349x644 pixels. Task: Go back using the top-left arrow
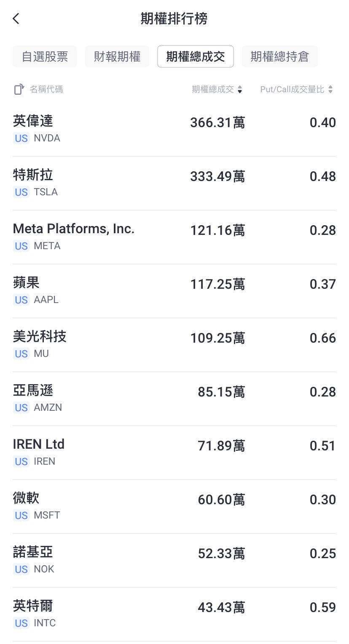pos(16,19)
